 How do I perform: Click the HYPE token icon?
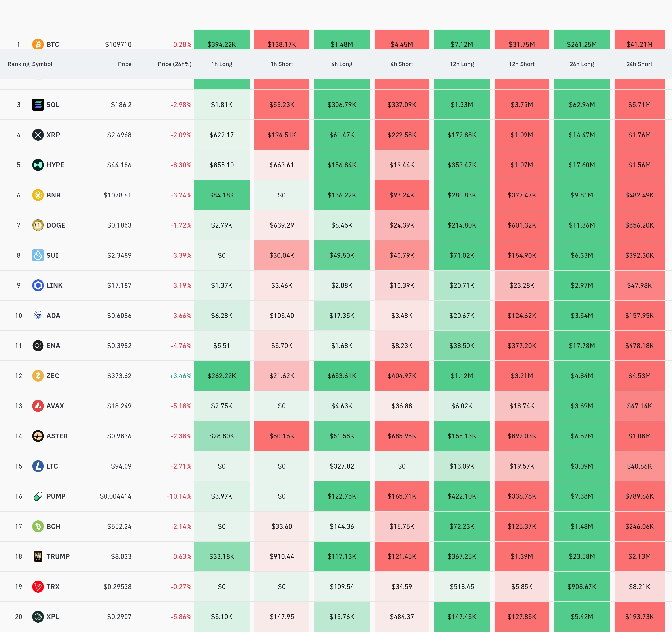pyautogui.click(x=38, y=165)
